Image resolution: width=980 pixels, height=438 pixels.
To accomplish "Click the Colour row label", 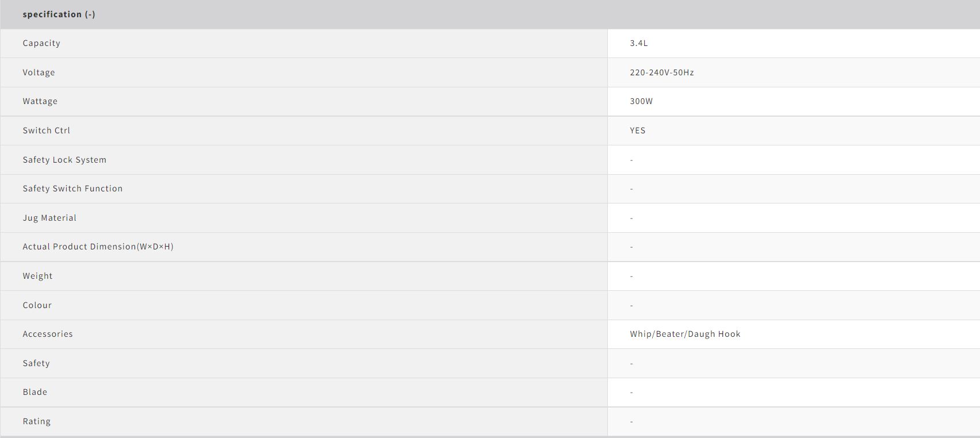I will click(37, 305).
